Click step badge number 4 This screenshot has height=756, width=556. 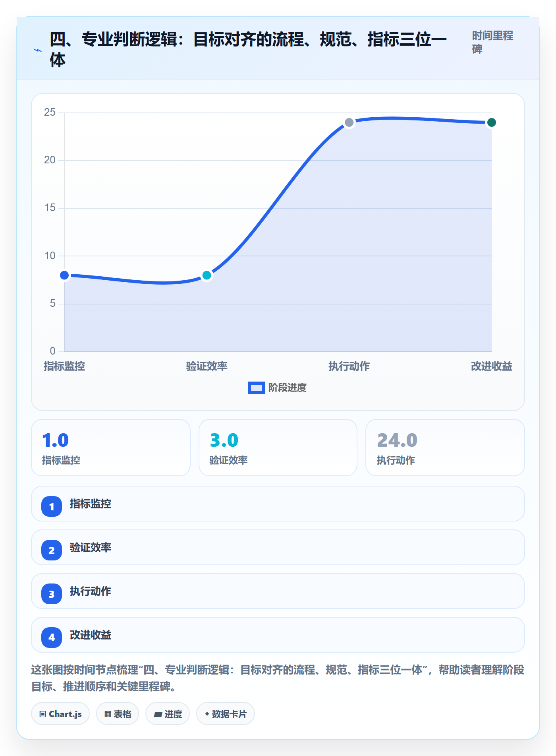[x=52, y=638]
